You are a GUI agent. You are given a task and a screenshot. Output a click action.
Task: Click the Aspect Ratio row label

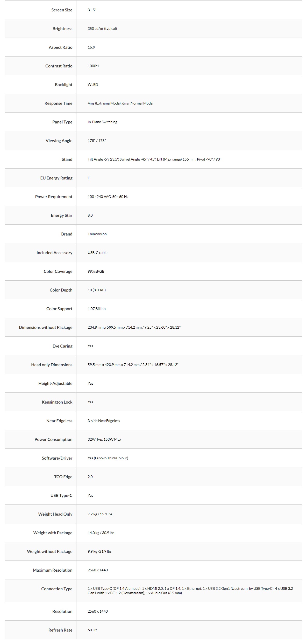[x=60, y=47]
